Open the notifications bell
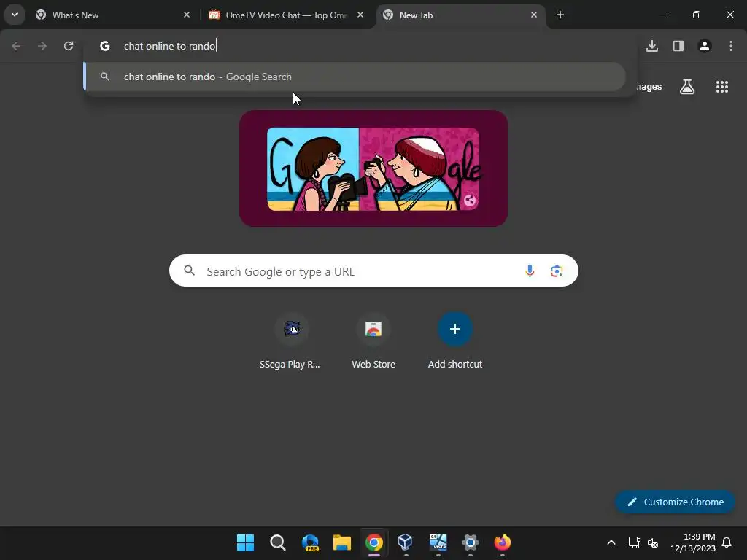 tap(727, 542)
